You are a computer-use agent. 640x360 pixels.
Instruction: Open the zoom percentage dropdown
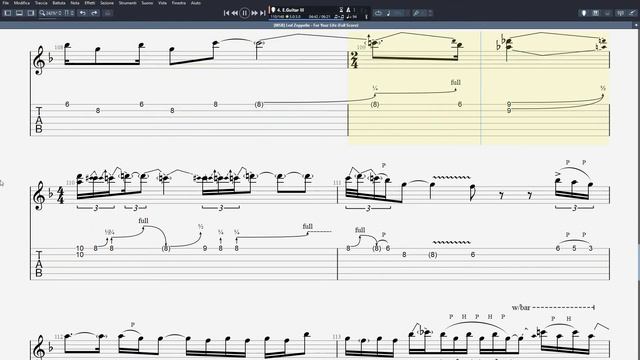[54, 13]
